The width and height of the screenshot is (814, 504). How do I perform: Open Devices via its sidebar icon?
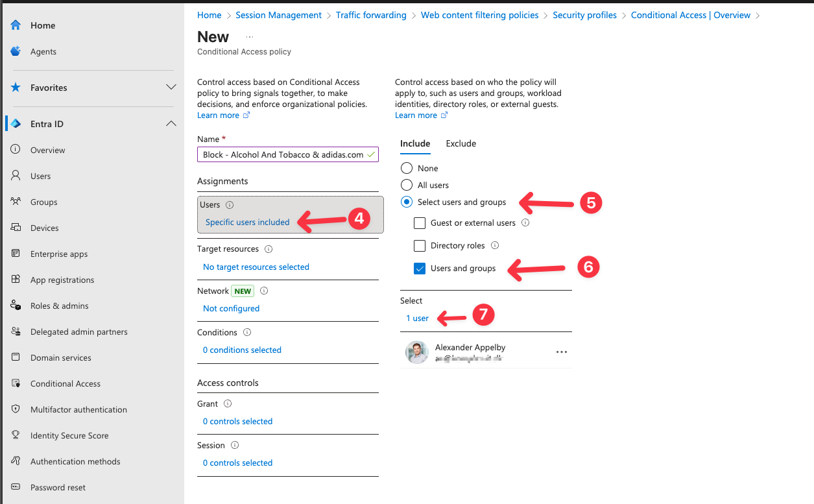tap(16, 228)
